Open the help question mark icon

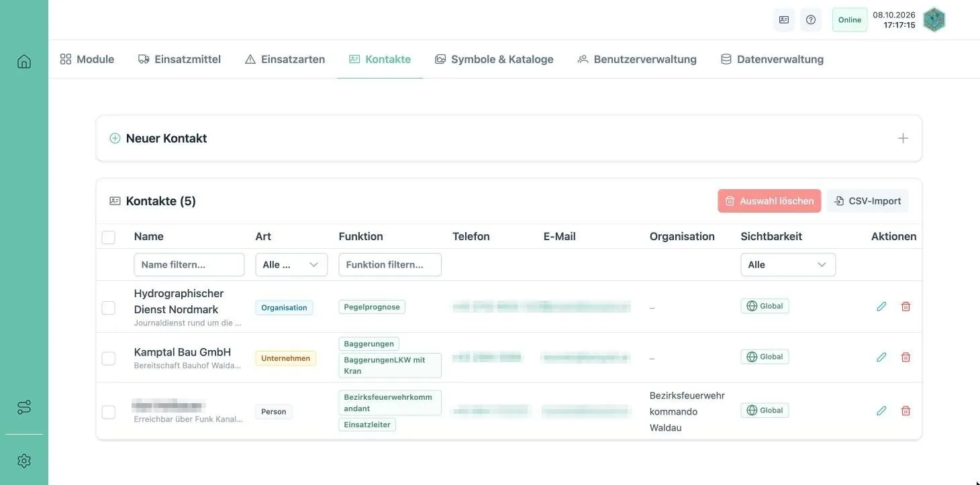(811, 19)
